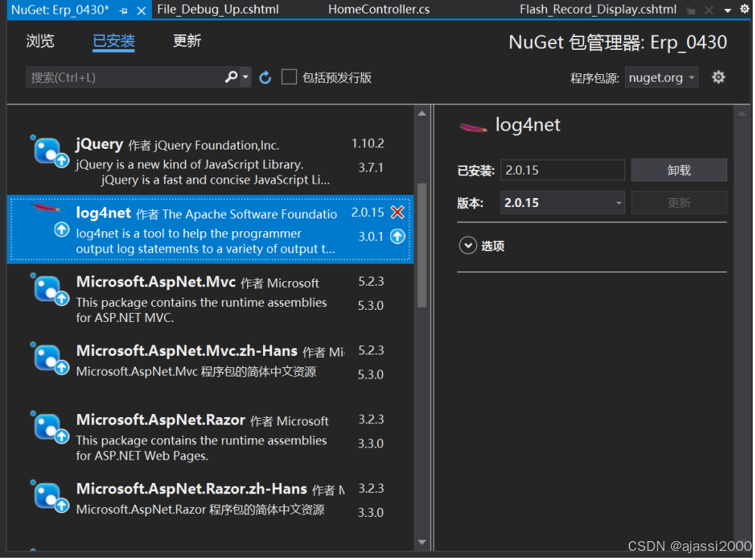Viewport: 755px width, 560px height.
Task: Click the Microsoft.AspNet.Razor.zh-Hans package icon
Action: pyautogui.click(x=50, y=497)
